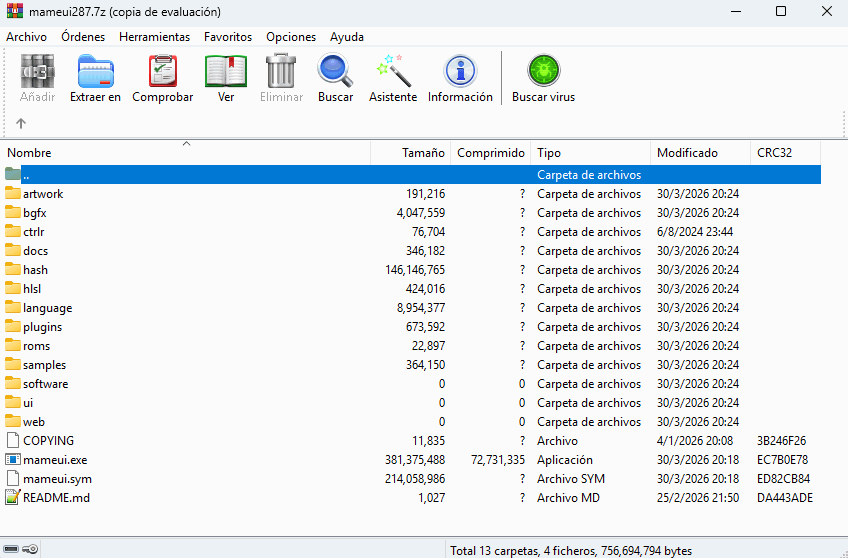Click status bar total summary text

(x=571, y=550)
